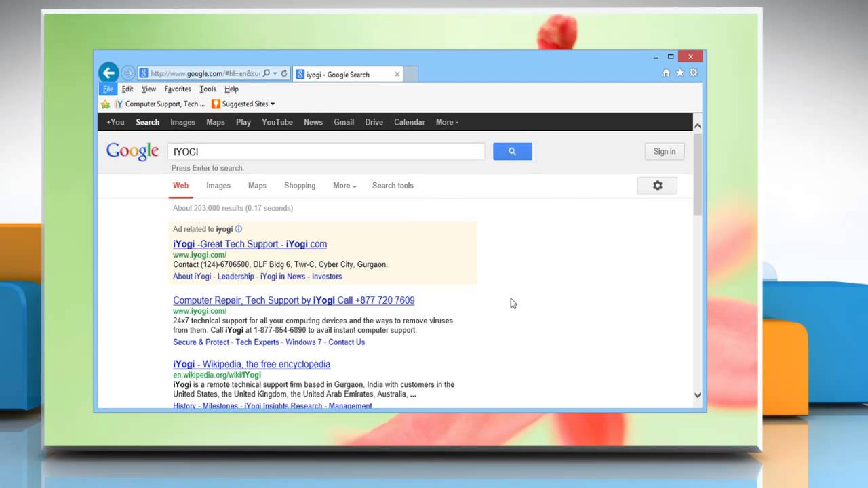The image size is (868, 488).
Task: Click the blue Google search magnifier button
Action: (x=513, y=152)
